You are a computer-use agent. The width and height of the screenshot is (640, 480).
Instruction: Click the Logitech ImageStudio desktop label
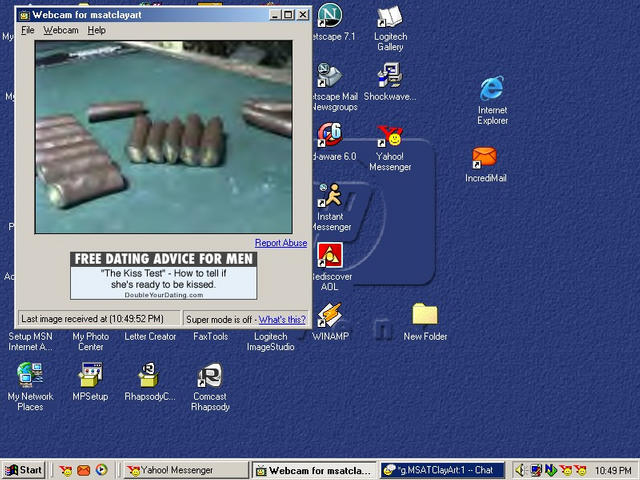coord(271,342)
